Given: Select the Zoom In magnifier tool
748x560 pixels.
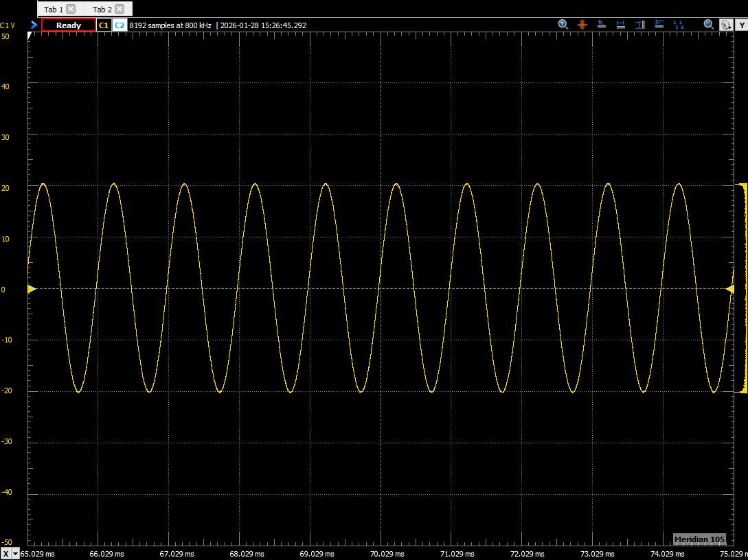Looking at the screenshot, I should pos(563,24).
